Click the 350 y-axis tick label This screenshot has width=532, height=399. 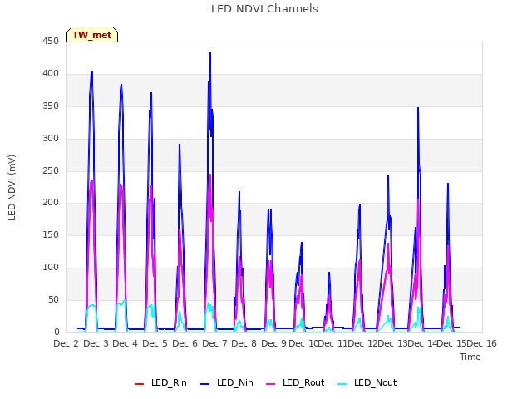[x=51, y=106]
